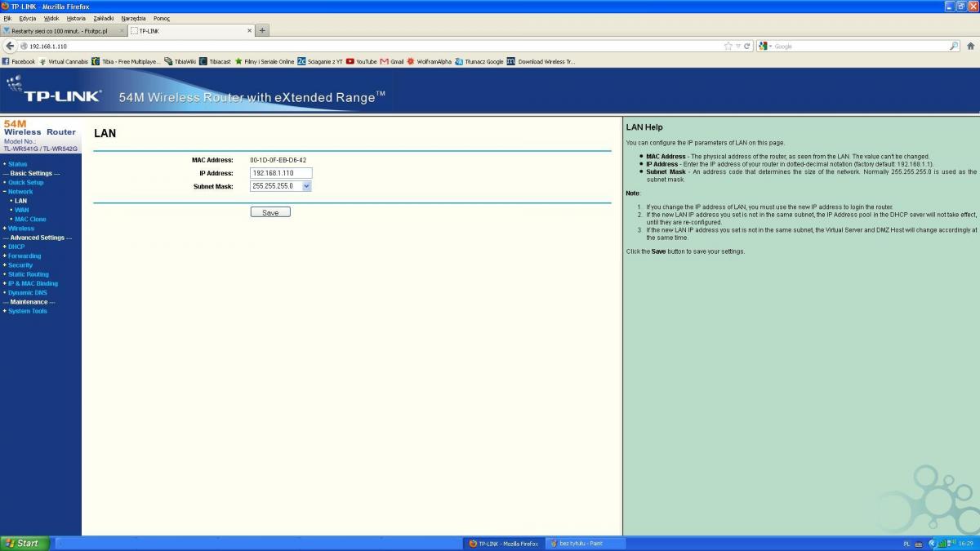980x551 pixels.
Task: Open the Tibiacast bookmark
Action: point(216,61)
